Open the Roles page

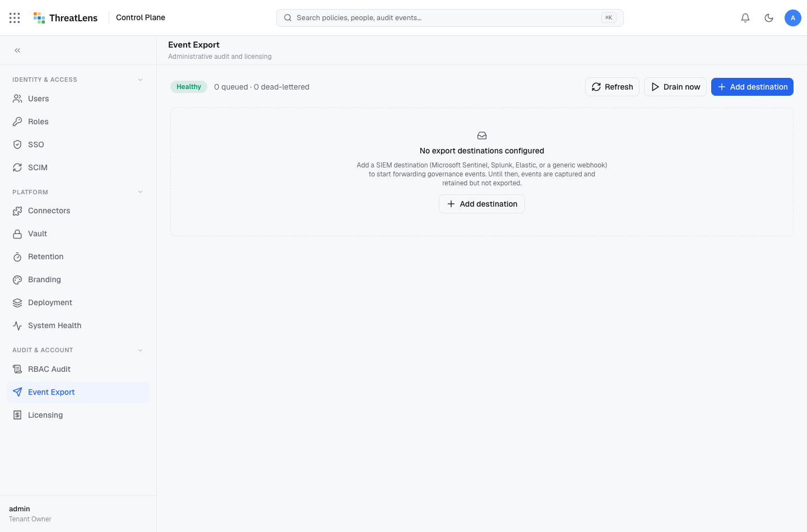(78, 122)
